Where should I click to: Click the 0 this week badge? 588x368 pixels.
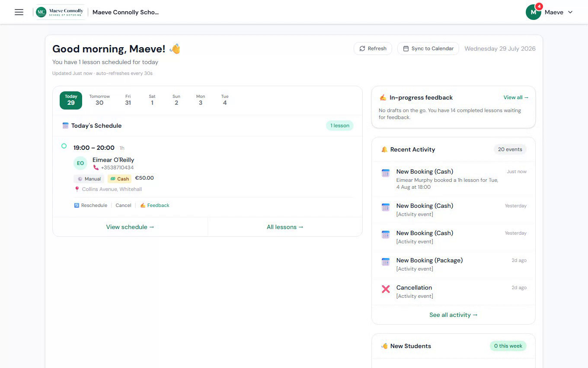click(x=508, y=346)
